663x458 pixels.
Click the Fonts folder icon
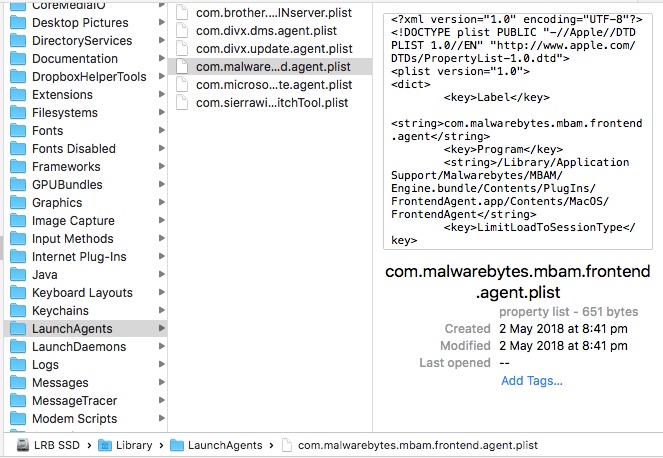click(x=18, y=131)
